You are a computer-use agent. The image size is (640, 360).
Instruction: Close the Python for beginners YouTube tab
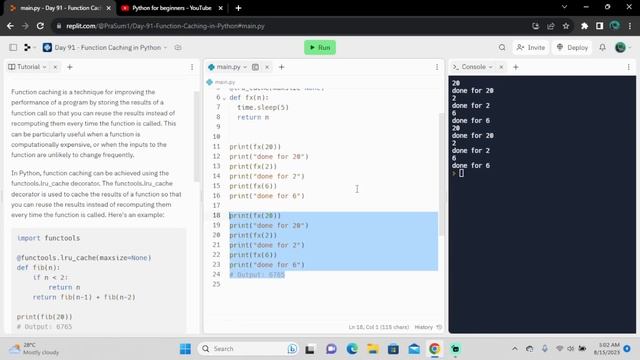(220, 8)
